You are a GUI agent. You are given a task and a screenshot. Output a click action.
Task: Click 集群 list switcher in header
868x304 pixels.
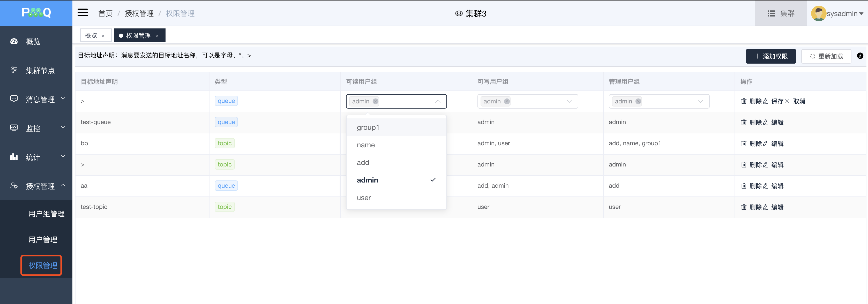click(781, 13)
